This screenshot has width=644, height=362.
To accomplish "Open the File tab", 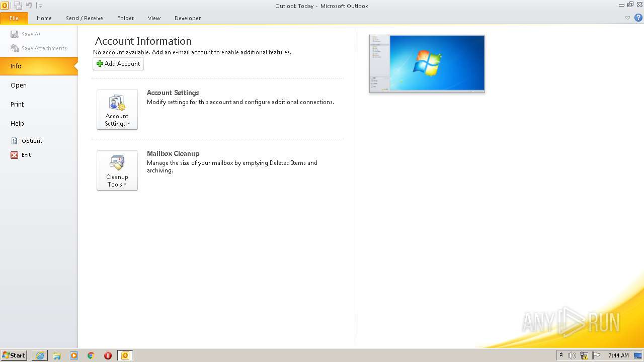I will point(14,18).
